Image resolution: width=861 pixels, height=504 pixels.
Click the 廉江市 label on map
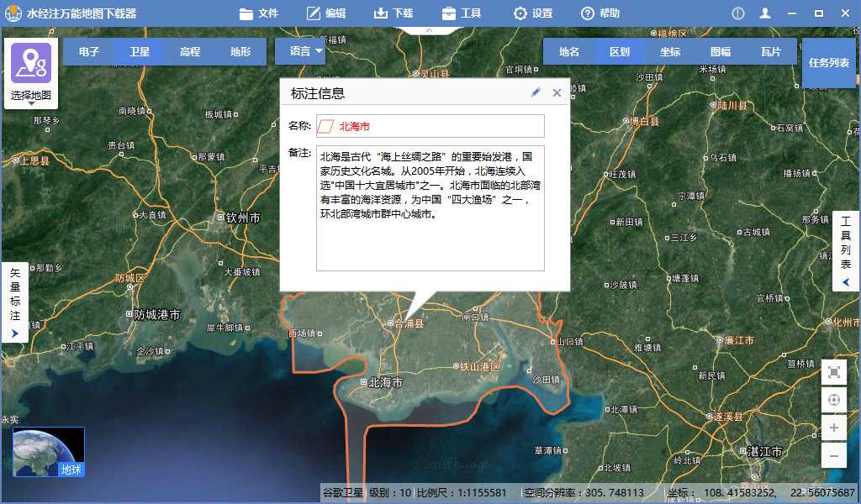[739, 340]
